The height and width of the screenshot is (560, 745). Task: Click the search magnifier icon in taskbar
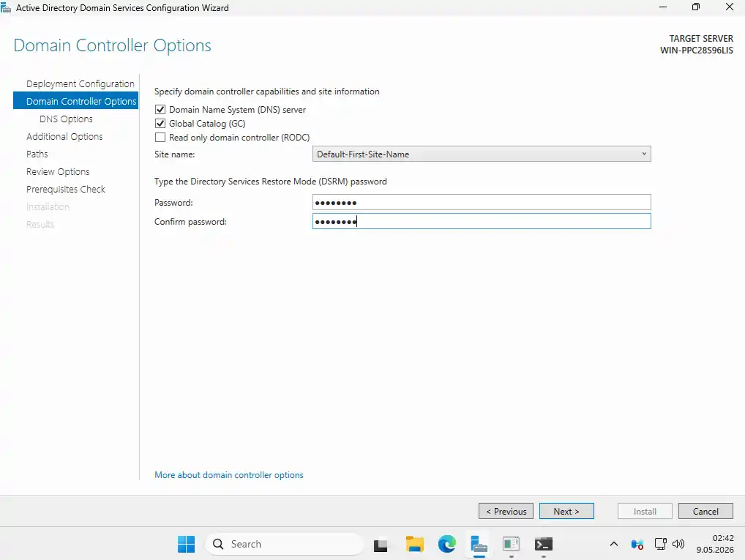218,544
